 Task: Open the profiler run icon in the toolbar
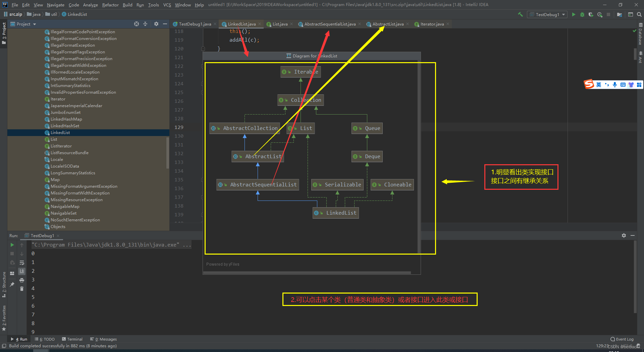click(x=600, y=14)
